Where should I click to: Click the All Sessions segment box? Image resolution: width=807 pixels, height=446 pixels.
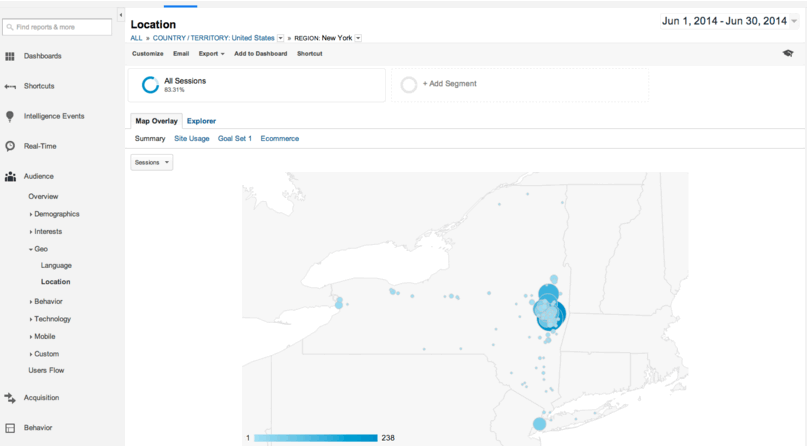point(256,85)
